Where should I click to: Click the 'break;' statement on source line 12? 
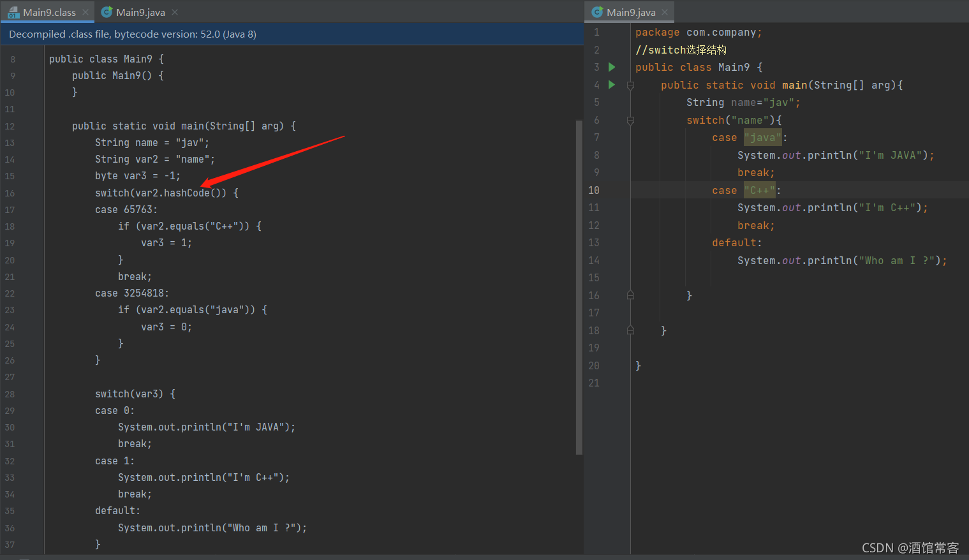pos(756,225)
